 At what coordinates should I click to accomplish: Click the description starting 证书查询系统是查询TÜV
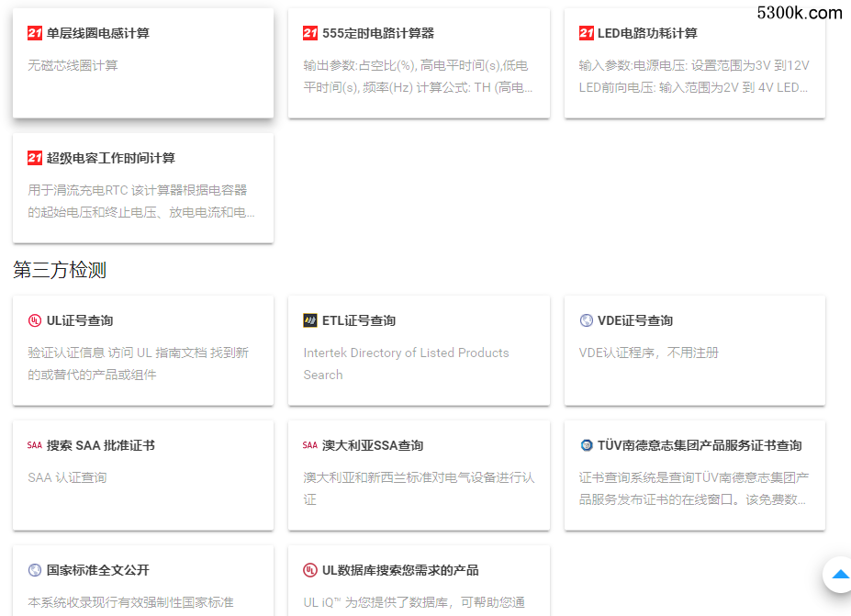point(694,488)
